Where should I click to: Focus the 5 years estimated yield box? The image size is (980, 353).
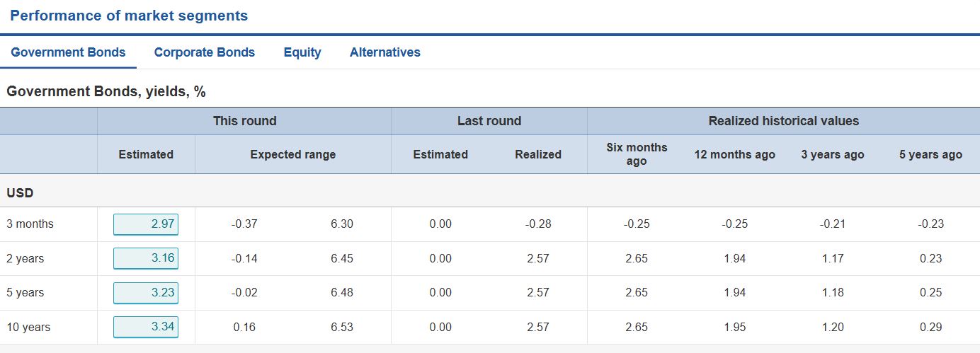pos(146,293)
